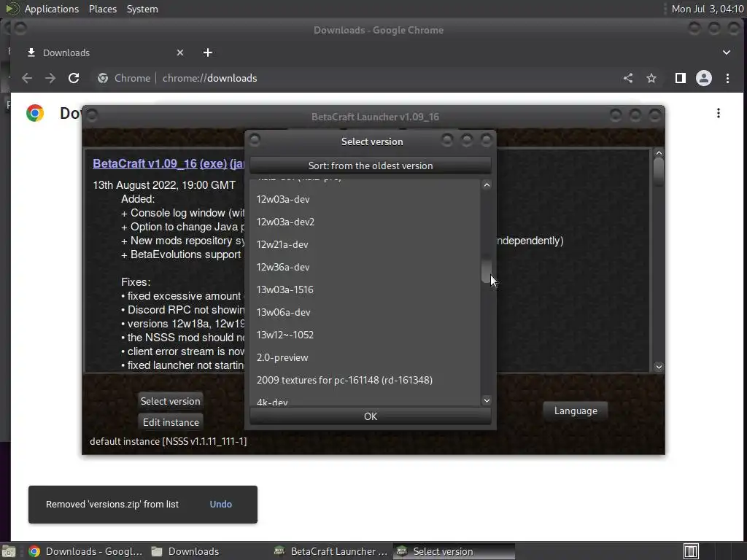This screenshot has height=560, width=747.
Task: Open the BetaCraft v1.09_16 changelog link
Action: click(145, 163)
